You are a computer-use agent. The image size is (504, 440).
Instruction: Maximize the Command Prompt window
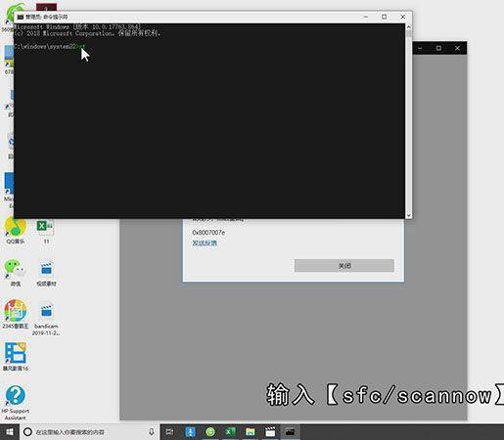[385, 17]
